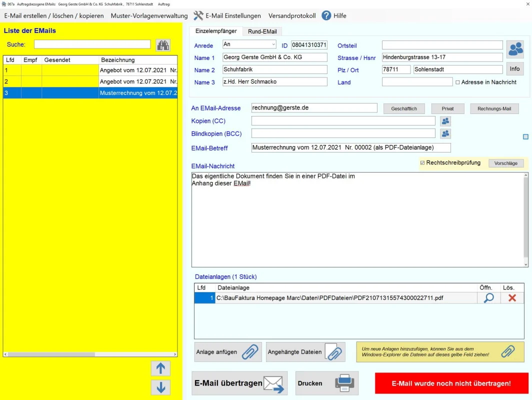
Task: Click the small blue square checkbox at right
Action: point(525,136)
